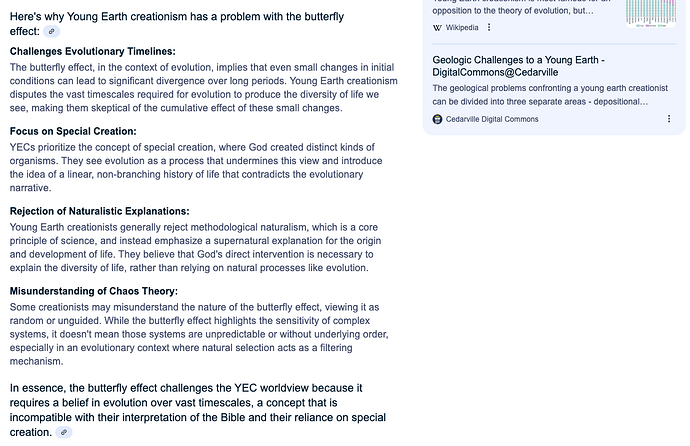Click the 'Wikipedia' source name
The height and width of the screenshot is (446, 690).
click(462, 27)
